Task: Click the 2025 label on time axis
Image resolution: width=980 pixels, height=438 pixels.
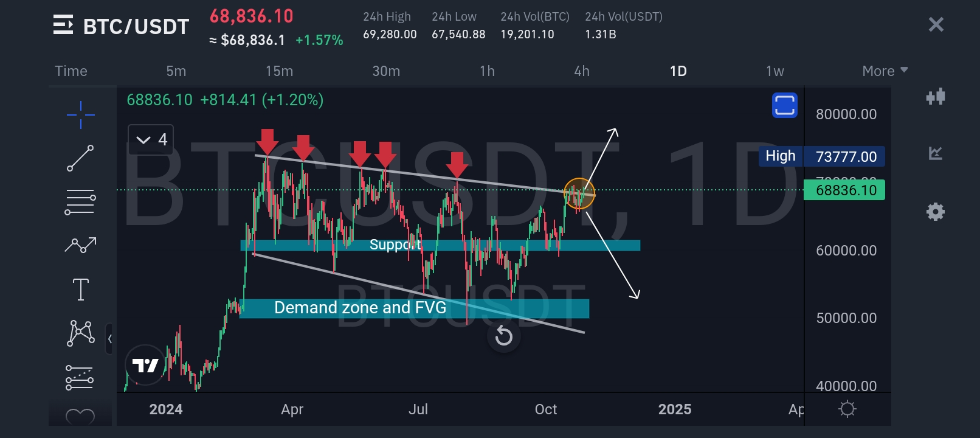Action: pyautogui.click(x=675, y=409)
